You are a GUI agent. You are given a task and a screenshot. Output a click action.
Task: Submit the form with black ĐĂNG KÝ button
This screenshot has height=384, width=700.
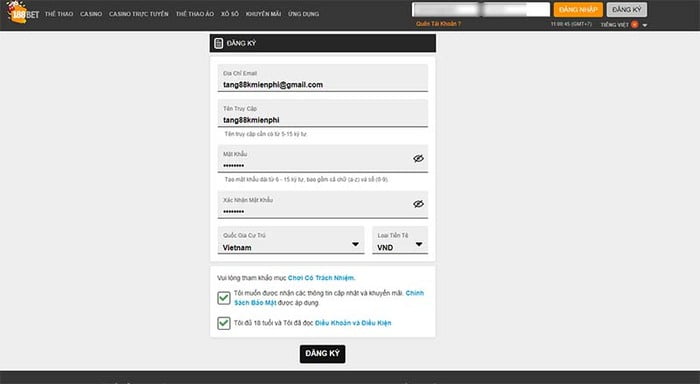(x=322, y=354)
